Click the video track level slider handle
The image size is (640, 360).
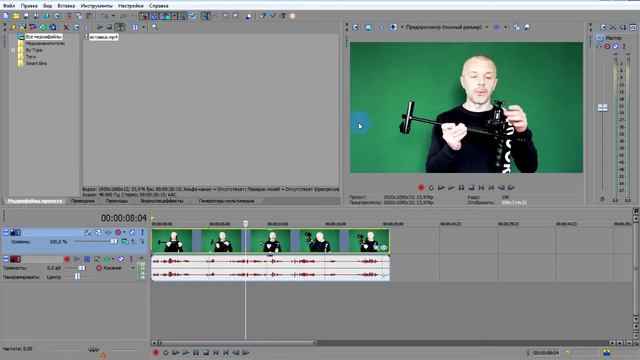[114, 242]
